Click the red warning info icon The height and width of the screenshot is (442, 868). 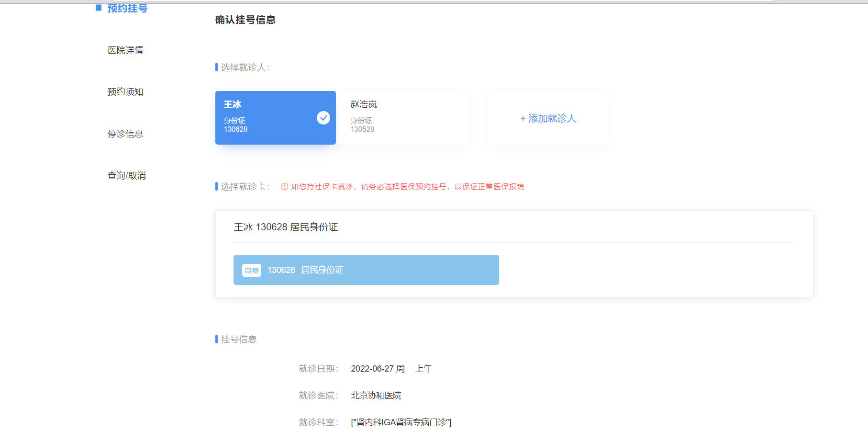click(284, 187)
